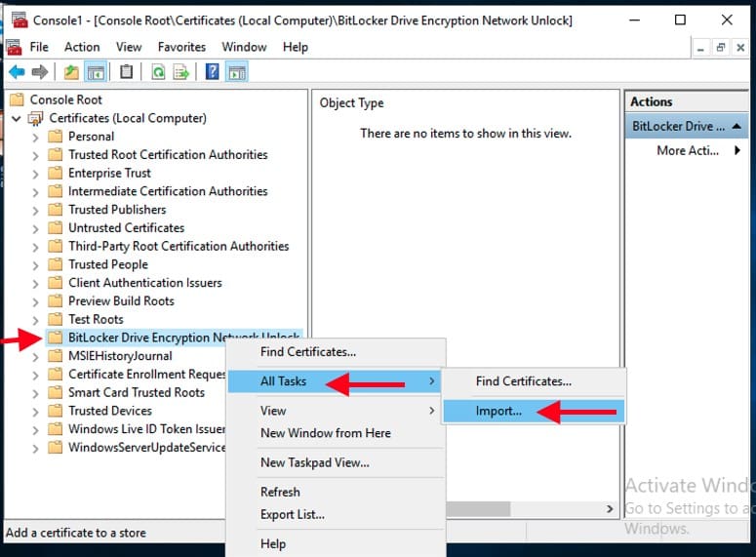Click the Forward arrow toolbar icon
Image resolution: width=756 pixels, height=557 pixels.
(39, 72)
